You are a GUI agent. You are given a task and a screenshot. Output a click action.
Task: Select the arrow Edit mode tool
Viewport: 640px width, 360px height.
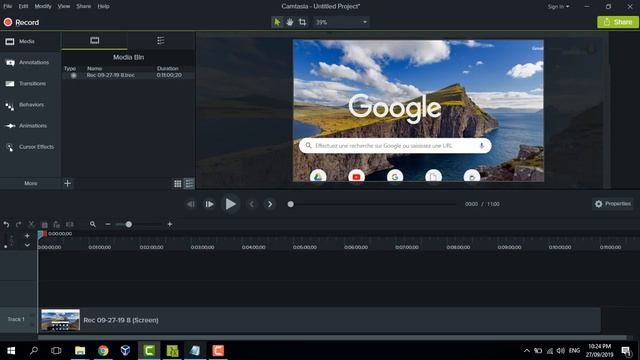coord(277,22)
